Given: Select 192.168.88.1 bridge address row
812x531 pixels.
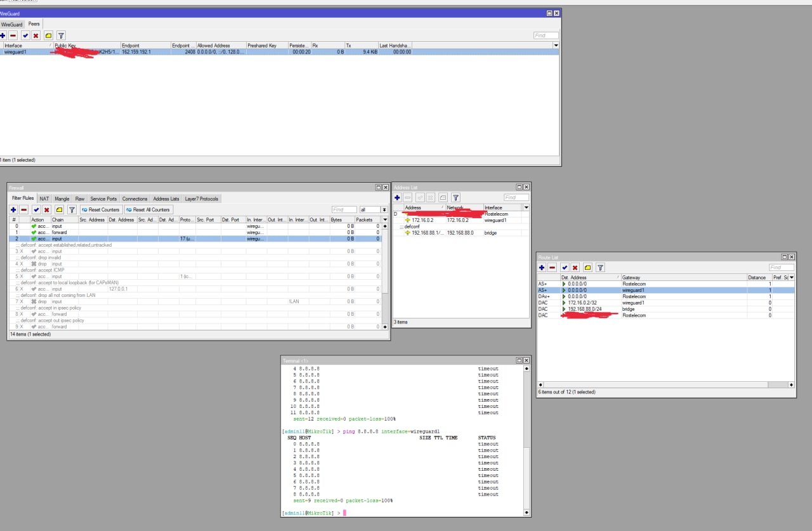Looking at the screenshot, I should point(461,233).
